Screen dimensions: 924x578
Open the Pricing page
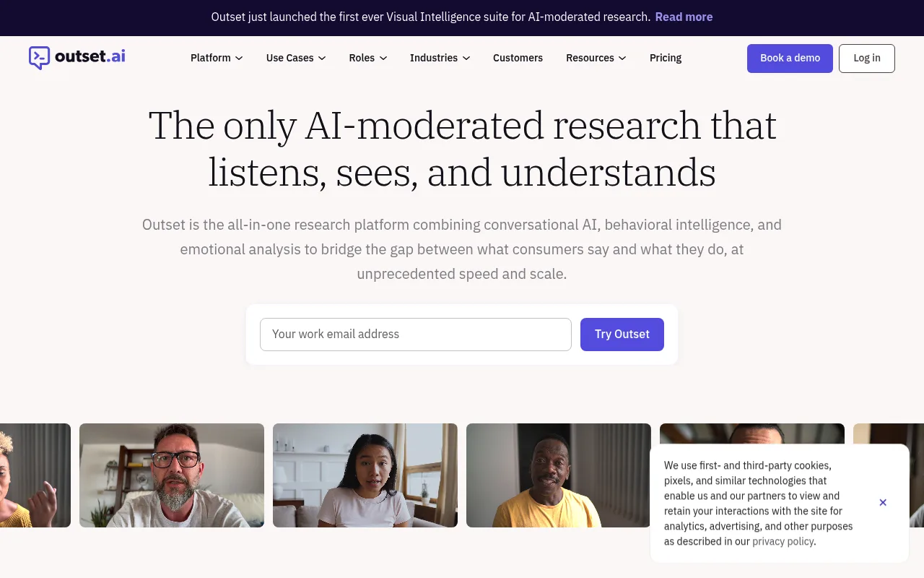[666, 58]
